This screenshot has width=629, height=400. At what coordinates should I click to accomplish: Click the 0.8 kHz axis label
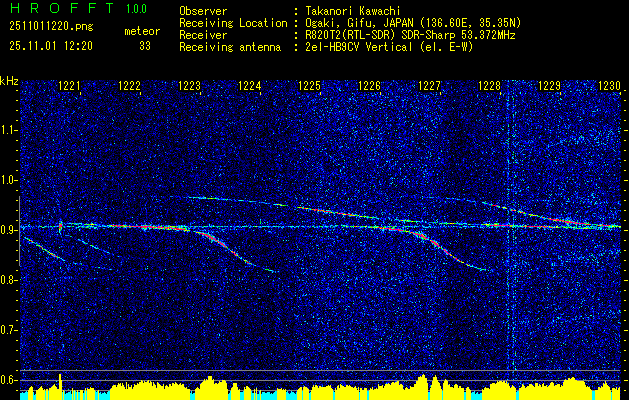click(9, 280)
